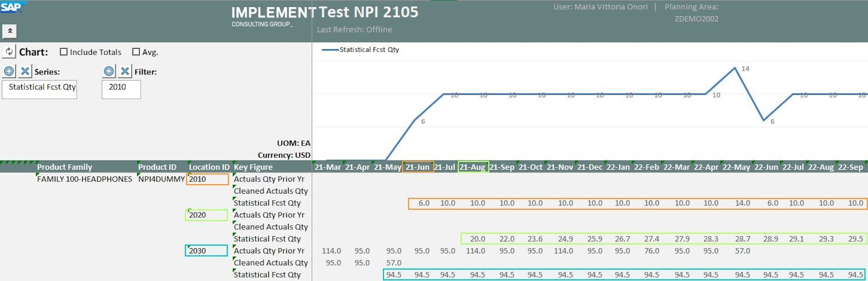Select the 22-Aug column header

tap(821, 167)
